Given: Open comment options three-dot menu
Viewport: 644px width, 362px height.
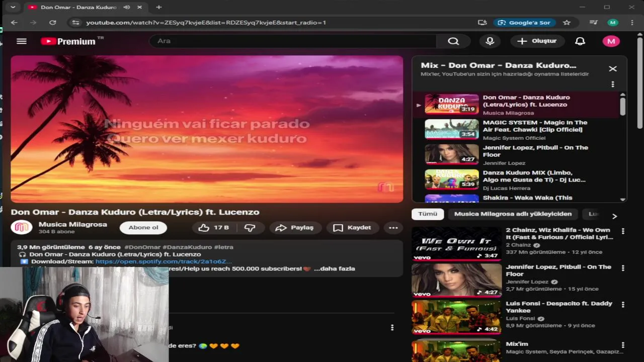Looking at the screenshot, I should (392, 328).
